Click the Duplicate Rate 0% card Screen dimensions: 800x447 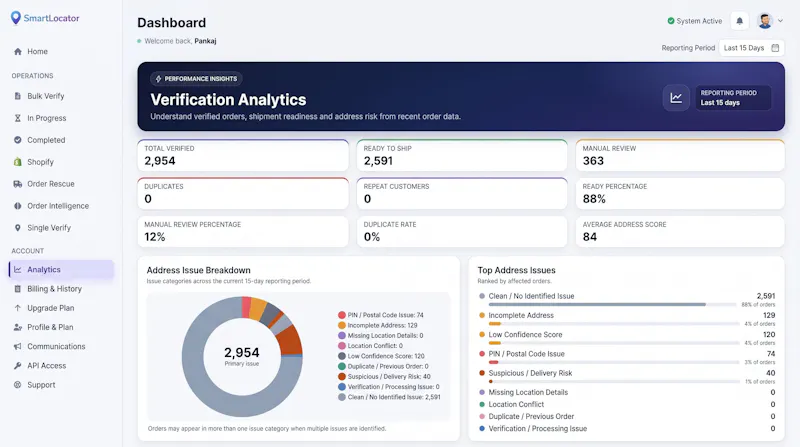[462, 232]
